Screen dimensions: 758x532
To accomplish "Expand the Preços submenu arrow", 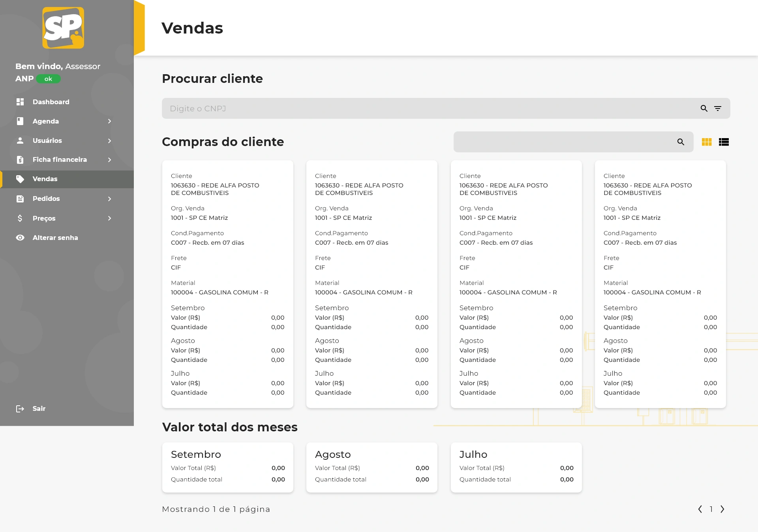I will coord(109,218).
